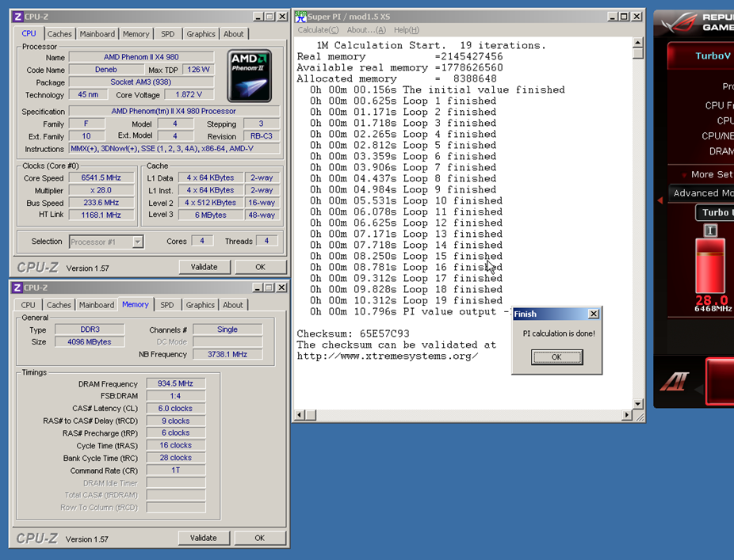Open Caches tab in bottom CPU-Z window
Screen dimensions: 734x560
tap(59, 305)
